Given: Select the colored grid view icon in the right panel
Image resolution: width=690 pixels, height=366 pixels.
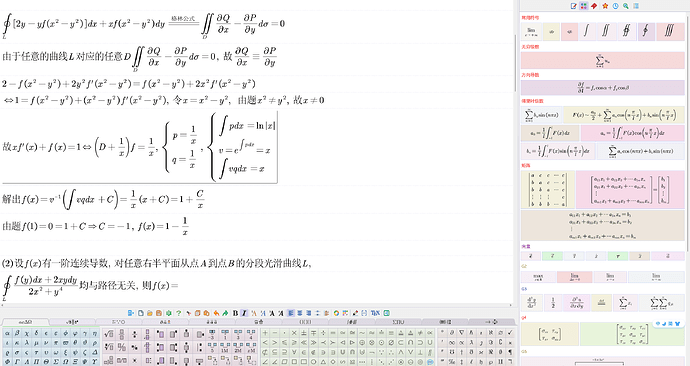Looking at the screenshot, I should point(584,6).
